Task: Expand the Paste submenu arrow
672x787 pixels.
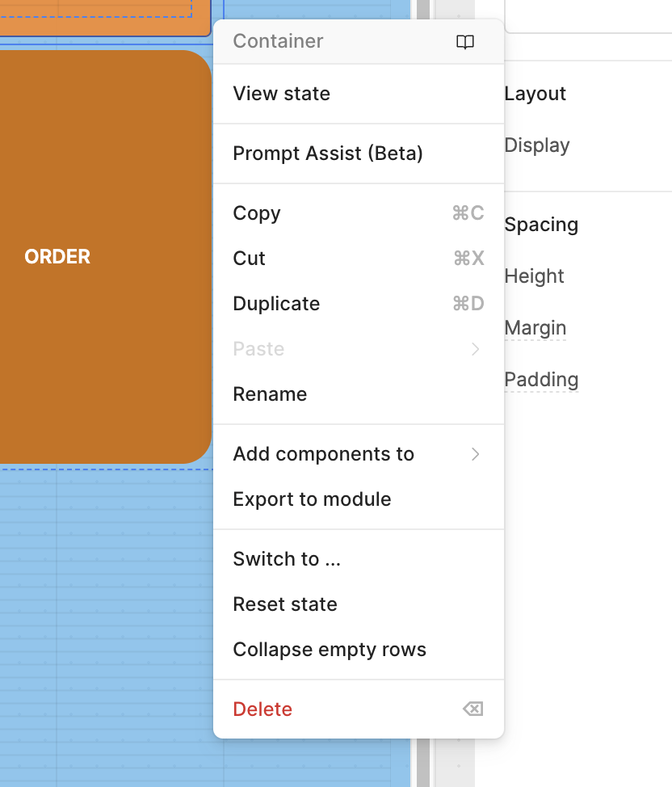Action: click(x=475, y=349)
